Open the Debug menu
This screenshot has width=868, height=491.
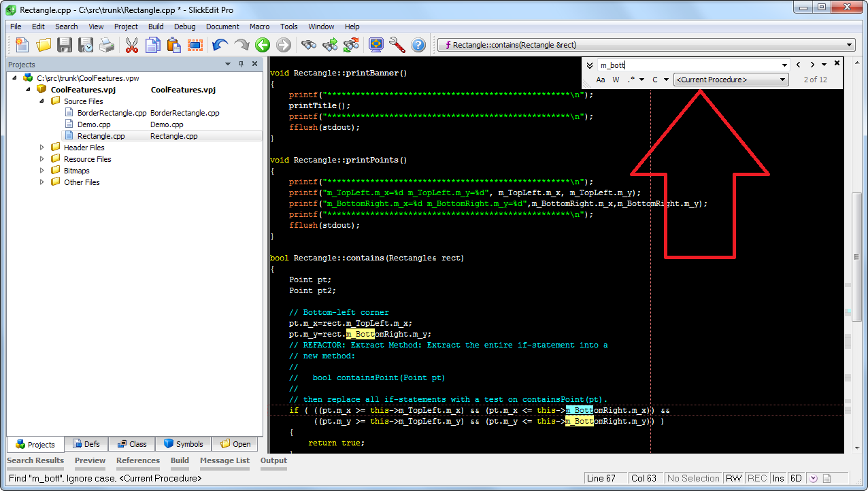coord(184,27)
